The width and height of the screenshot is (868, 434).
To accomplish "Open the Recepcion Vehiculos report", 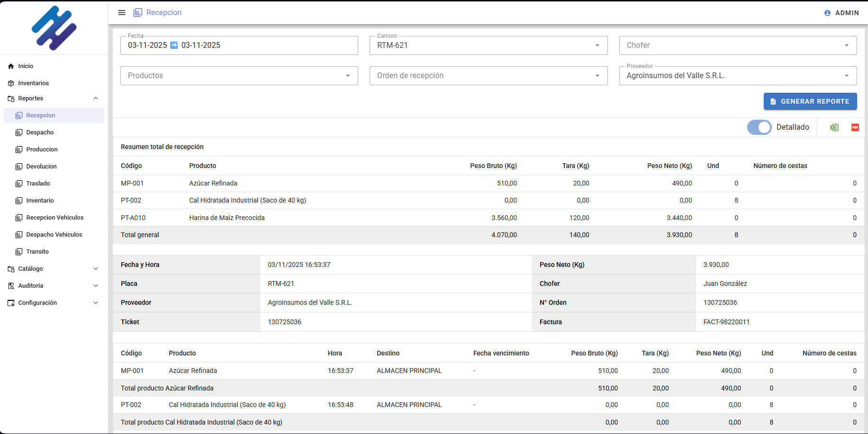I will pos(54,218).
